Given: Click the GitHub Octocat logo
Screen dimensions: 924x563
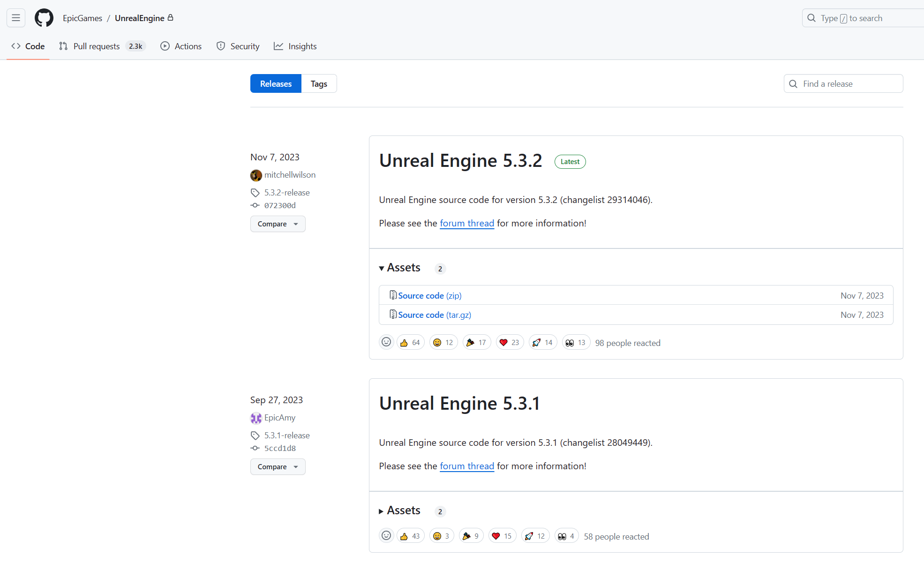Looking at the screenshot, I should [x=44, y=18].
